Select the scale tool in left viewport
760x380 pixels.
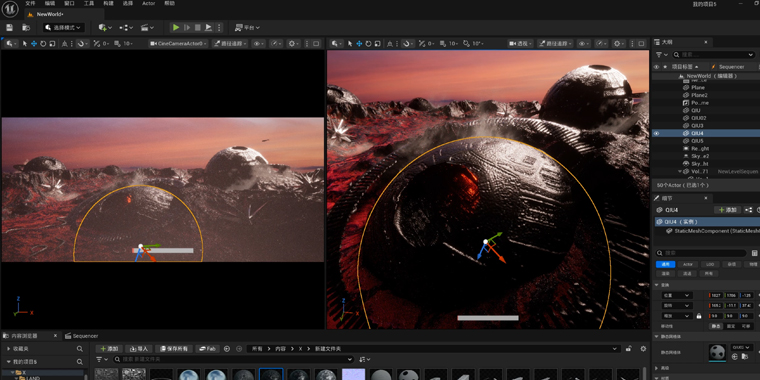[x=52, y=44]
